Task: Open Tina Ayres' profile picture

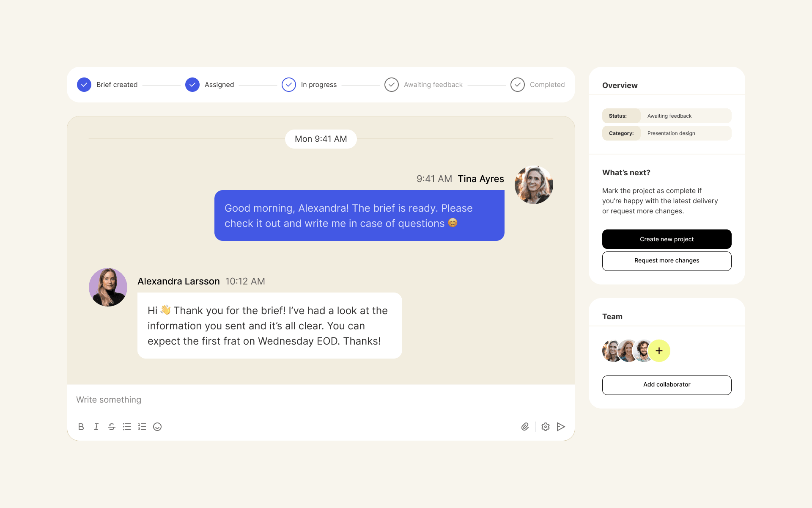Action: click(x=534, y=185)
